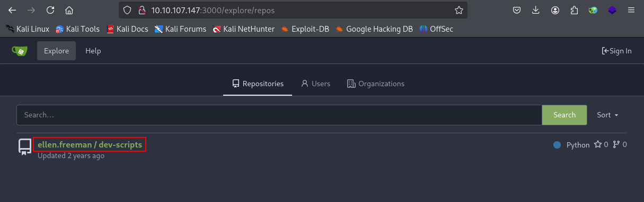Click into the repository Search field

click(x=279, y=115)
